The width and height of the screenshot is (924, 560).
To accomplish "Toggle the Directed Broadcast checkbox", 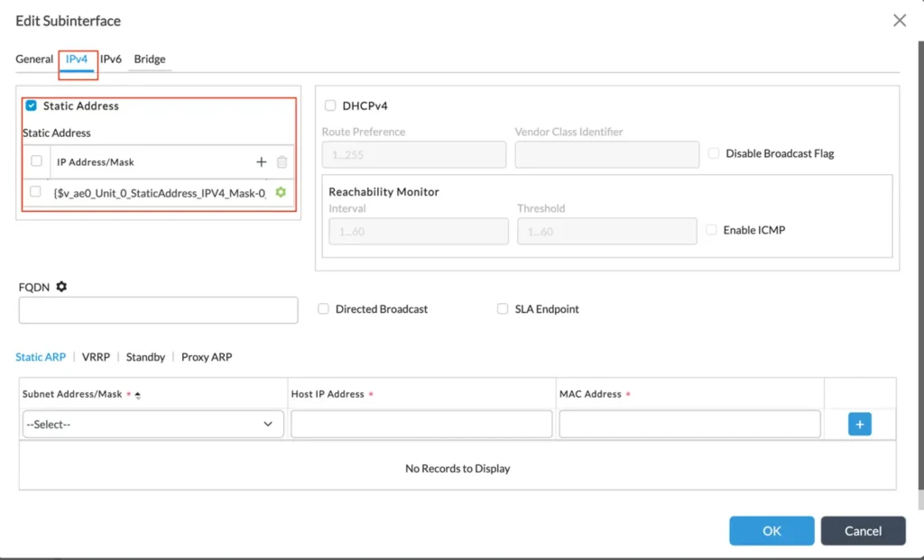I will (323, 308).
